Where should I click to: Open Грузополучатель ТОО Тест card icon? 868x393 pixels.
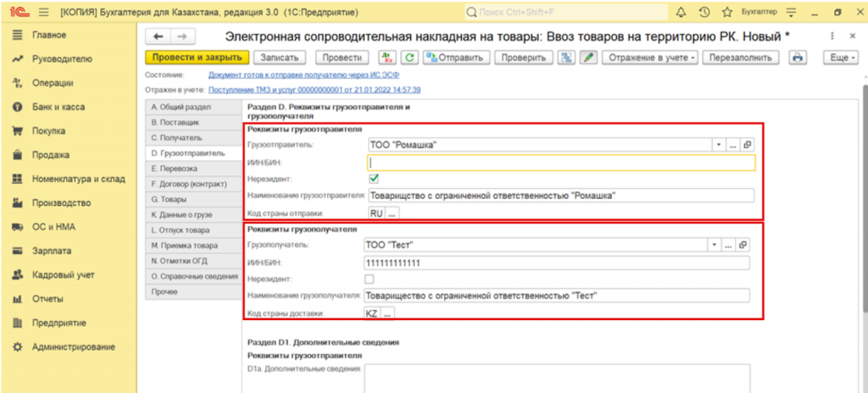click(743, 245)
